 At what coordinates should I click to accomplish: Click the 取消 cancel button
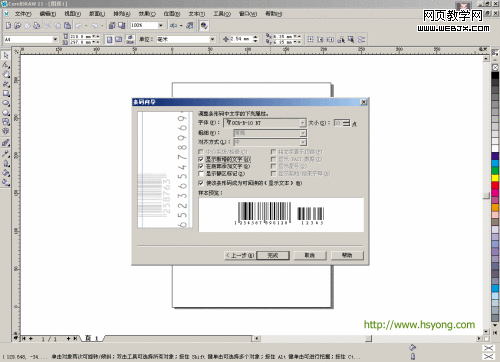[310, 255]
